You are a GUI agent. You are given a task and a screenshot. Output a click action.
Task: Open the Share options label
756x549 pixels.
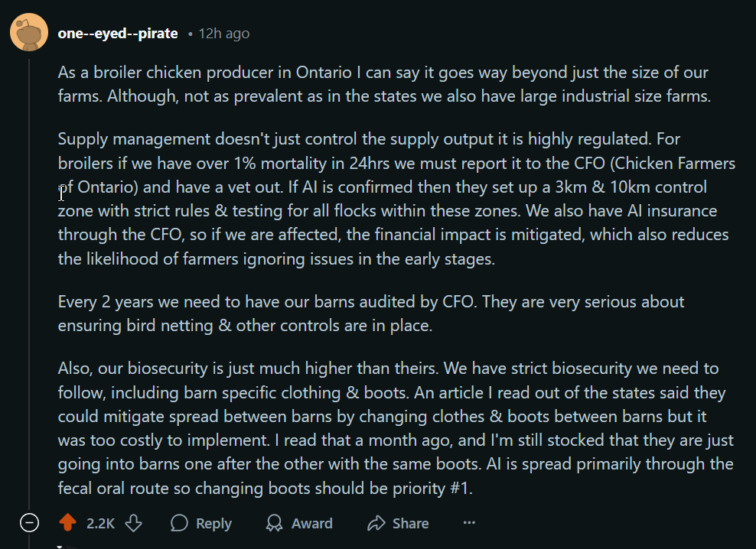410,524
